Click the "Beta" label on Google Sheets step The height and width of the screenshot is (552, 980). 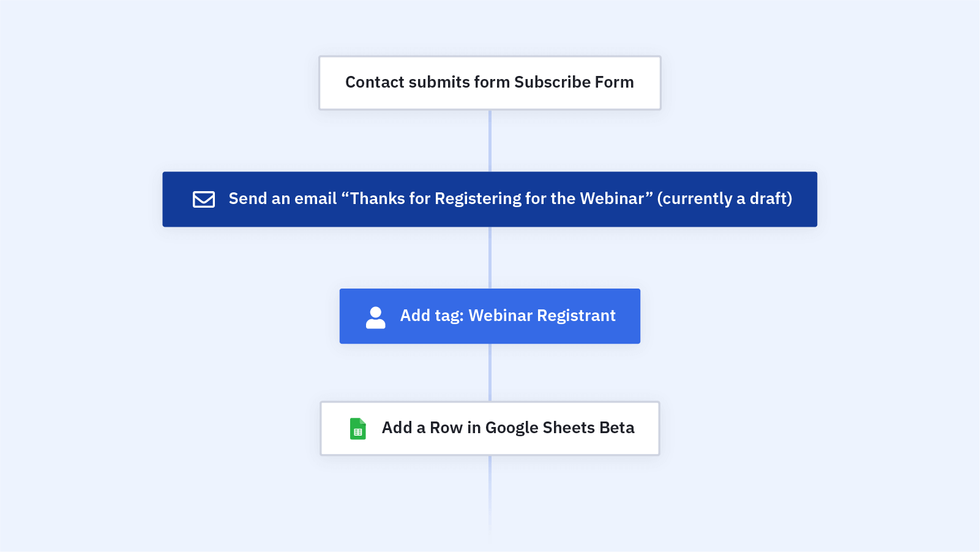tap(617, 428)
